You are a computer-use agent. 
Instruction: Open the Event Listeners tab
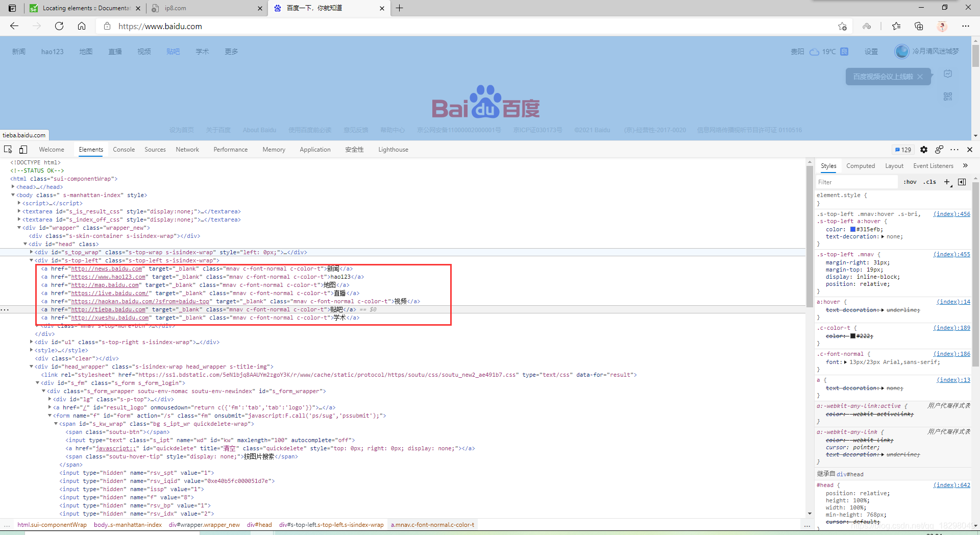(933, 166)
